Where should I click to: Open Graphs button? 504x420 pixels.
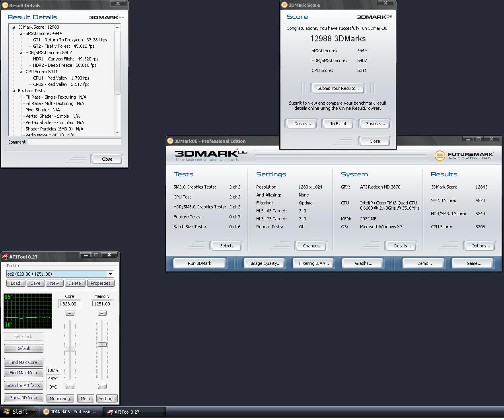(x=363, y=263)
